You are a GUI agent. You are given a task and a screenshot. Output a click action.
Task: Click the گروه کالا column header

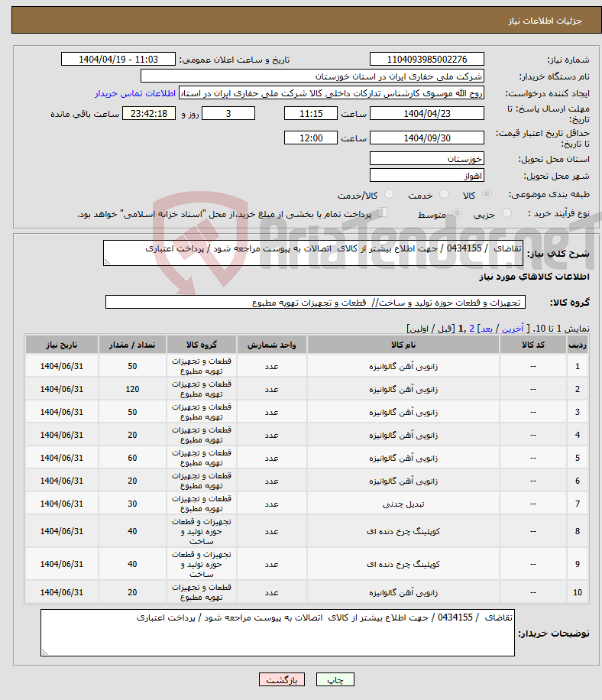tap(202, 345)
